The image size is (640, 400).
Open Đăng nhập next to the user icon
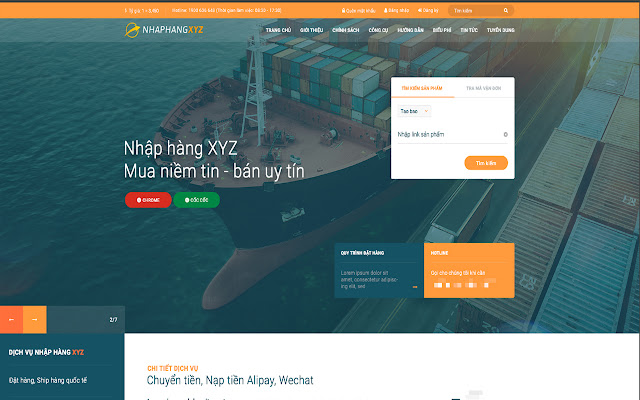(x=396, y=11)
